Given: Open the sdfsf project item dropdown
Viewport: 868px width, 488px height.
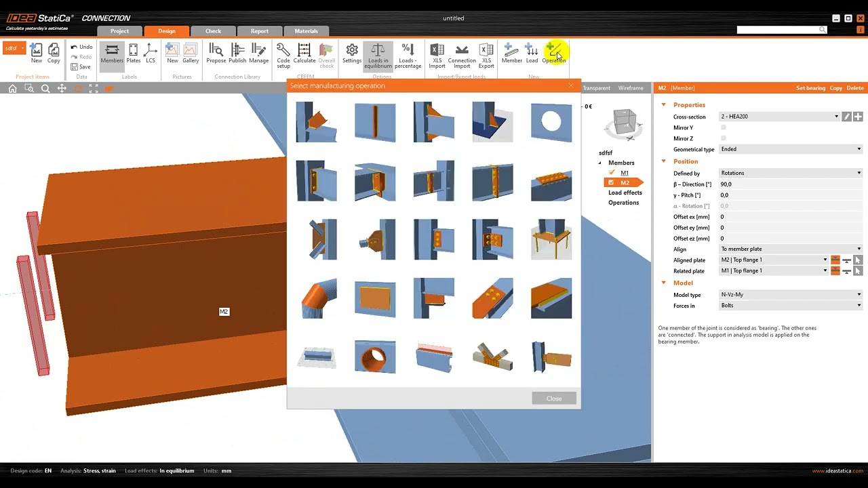Looking at the screenshot, I should click(x=14, y=48).
